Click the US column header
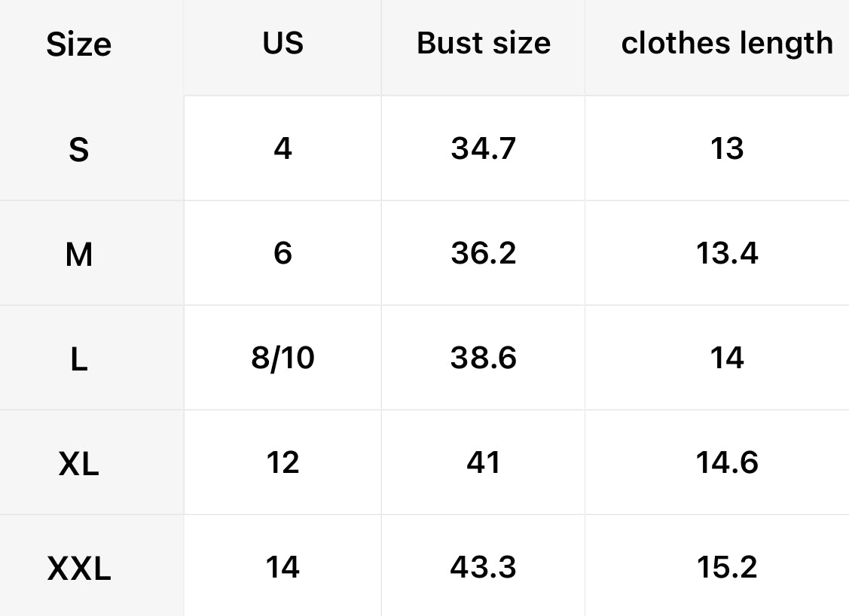This screenshot has width=849, height=616. pyautogui.click(x=283, y=43)
